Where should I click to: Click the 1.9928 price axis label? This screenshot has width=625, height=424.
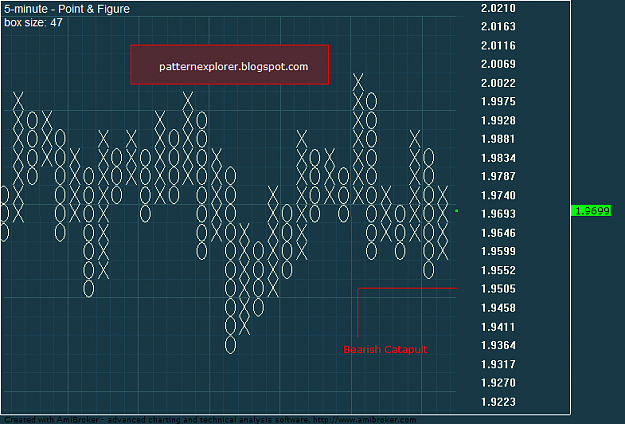point(498,120)
